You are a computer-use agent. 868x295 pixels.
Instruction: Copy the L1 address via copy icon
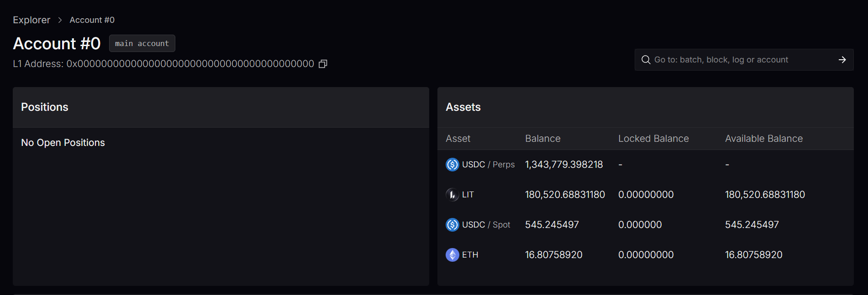click(323, 64)
